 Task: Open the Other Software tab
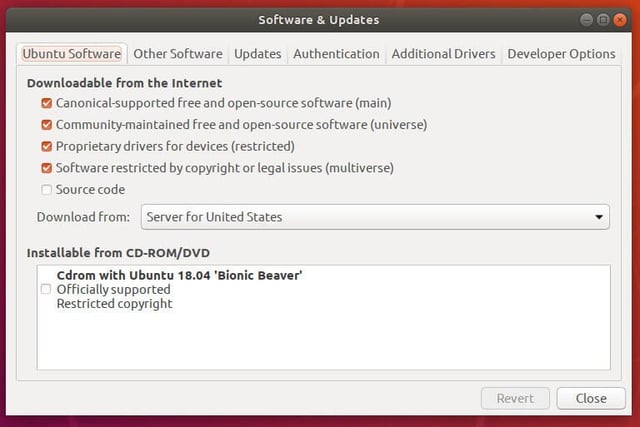click(x=178, y=54)
